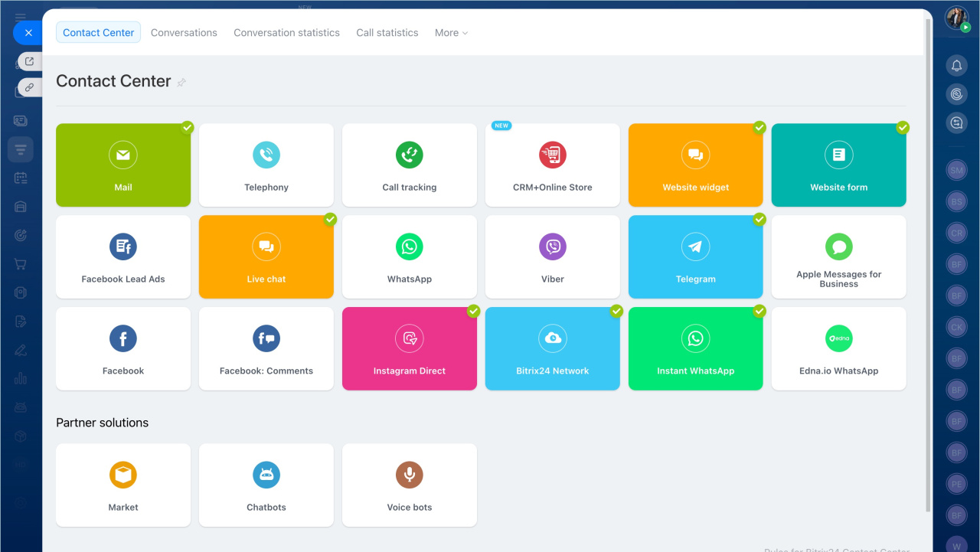The image size is (980, 552).
Task: Click the user profile avatar at top right
Action: pyautogui.click(x=956, y=18)
